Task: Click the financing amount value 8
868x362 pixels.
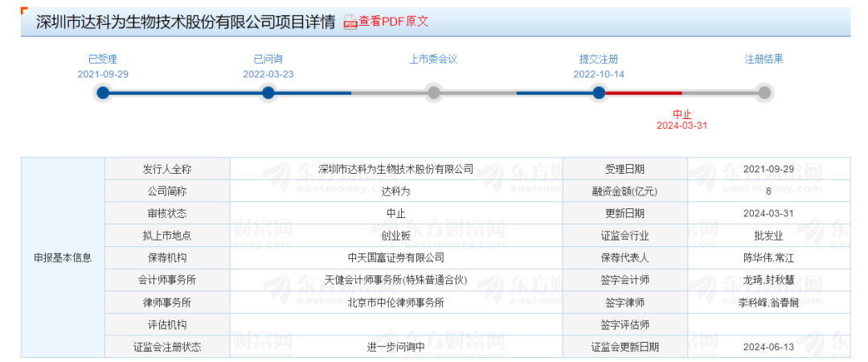Action: [x=769, y=191]
